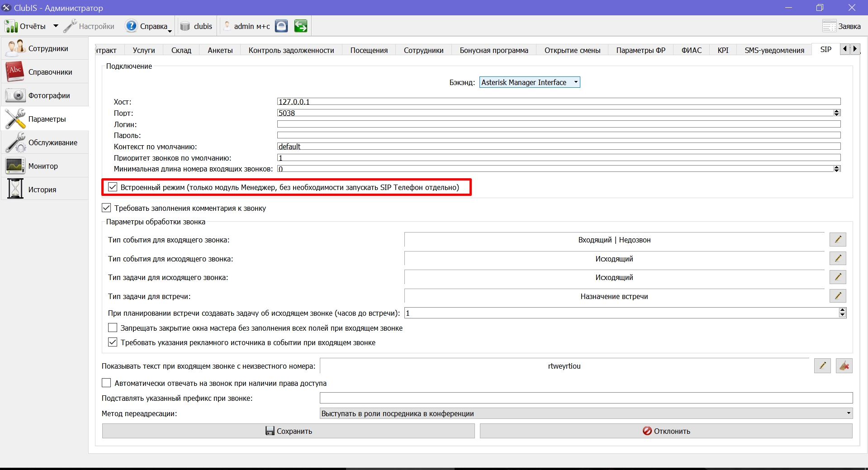Enable Автоматически отвечать на звонок checkbox
This screenshot has width=868, height=470.
click(x=106, y=383)
